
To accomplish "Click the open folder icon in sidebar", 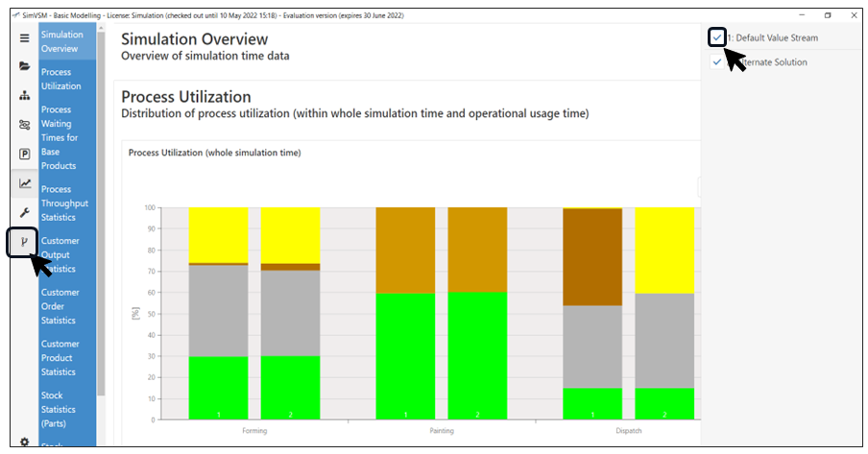I will coord(24,66).
